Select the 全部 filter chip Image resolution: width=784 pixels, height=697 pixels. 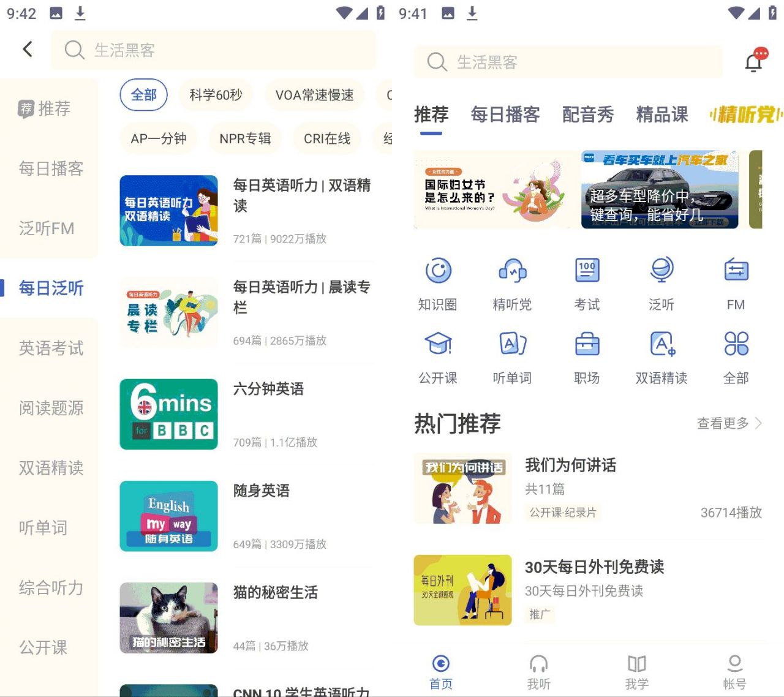click(144, 95)
